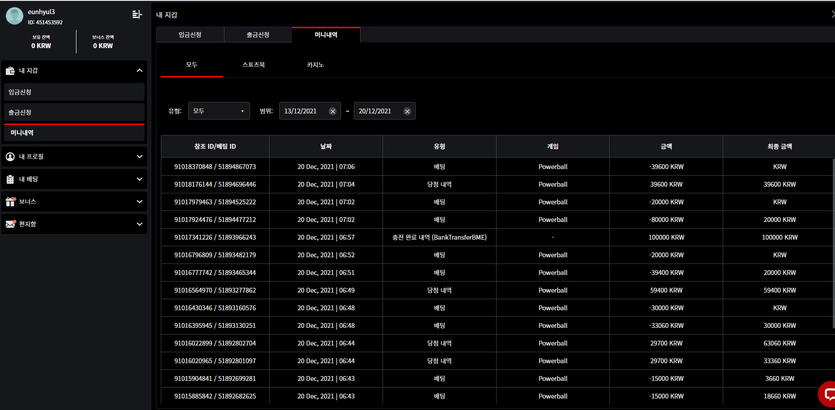Click the 63060 KRW final balance cell
Viewport: 835px width, 410px height.
click(x=780, y=343)
